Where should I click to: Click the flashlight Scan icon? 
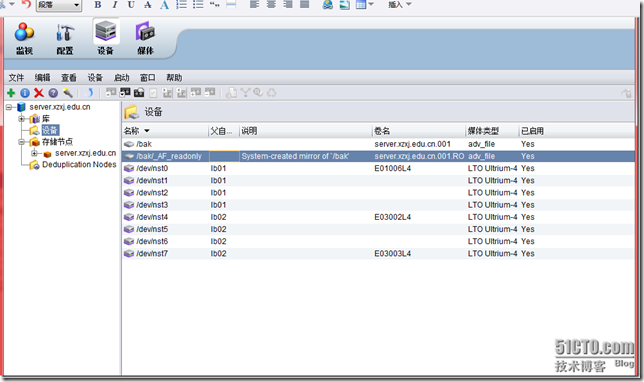click(68, 93)
